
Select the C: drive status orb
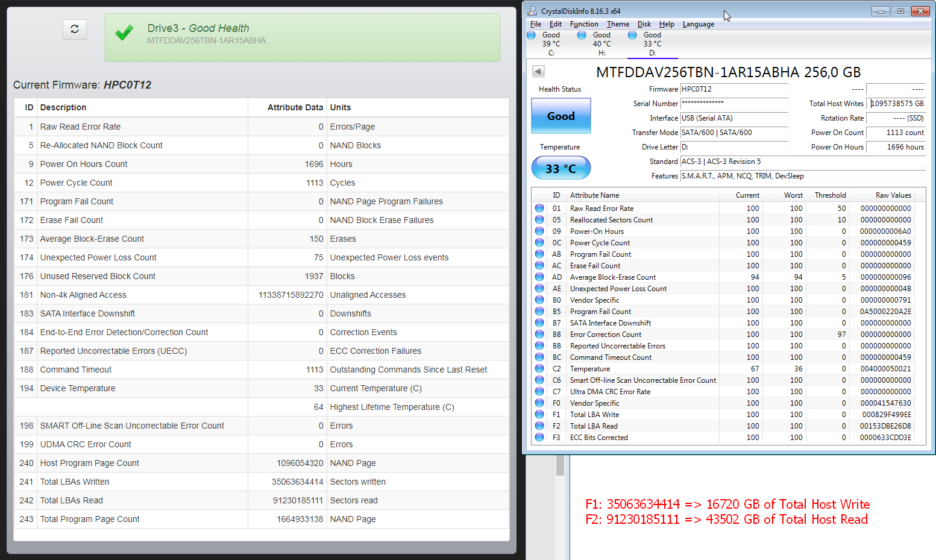532,36
